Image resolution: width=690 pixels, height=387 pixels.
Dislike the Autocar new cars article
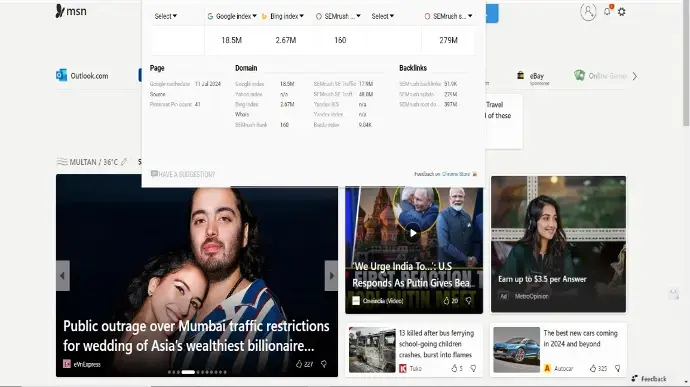click(617, 369)
